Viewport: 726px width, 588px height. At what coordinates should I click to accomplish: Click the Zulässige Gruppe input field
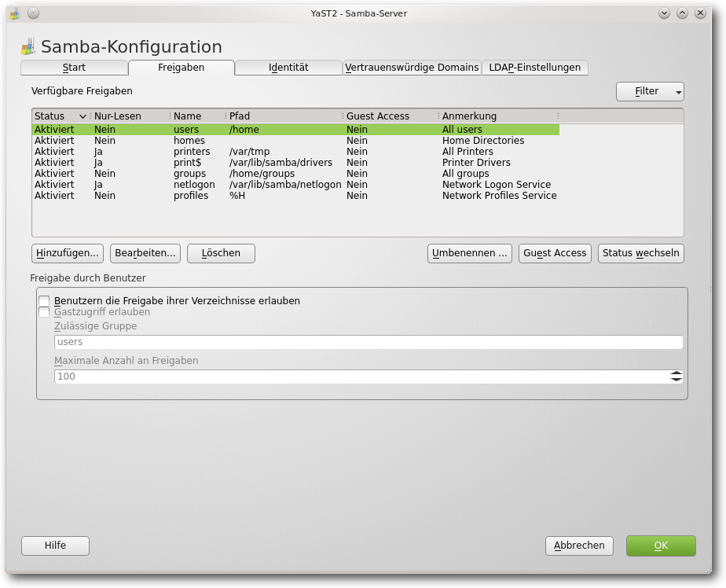[x=368, y=342]
